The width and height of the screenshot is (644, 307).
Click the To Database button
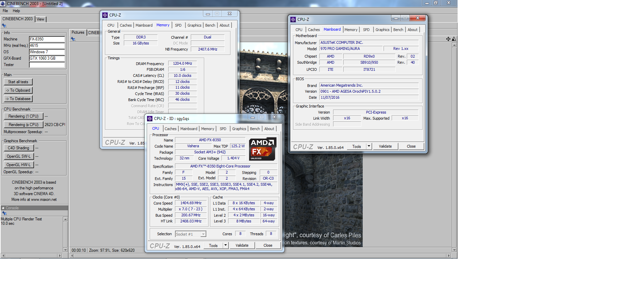(x=18, y=99)
